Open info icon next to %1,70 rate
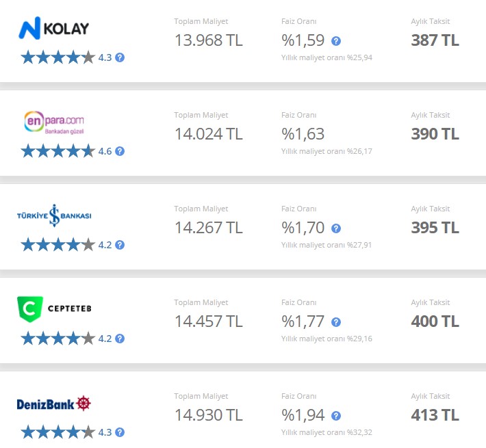 click(x=336, y=228)
